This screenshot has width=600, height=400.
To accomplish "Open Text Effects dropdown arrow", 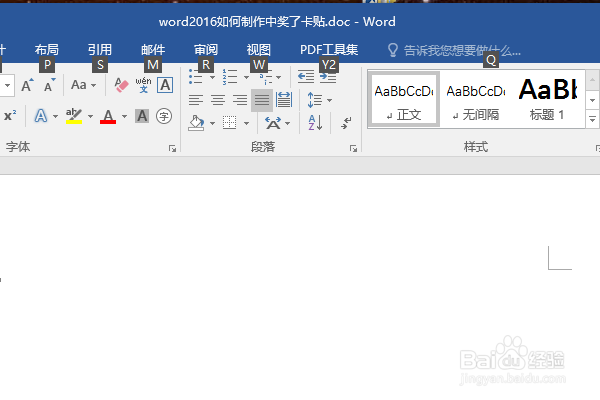I will [x=55, y=116].
